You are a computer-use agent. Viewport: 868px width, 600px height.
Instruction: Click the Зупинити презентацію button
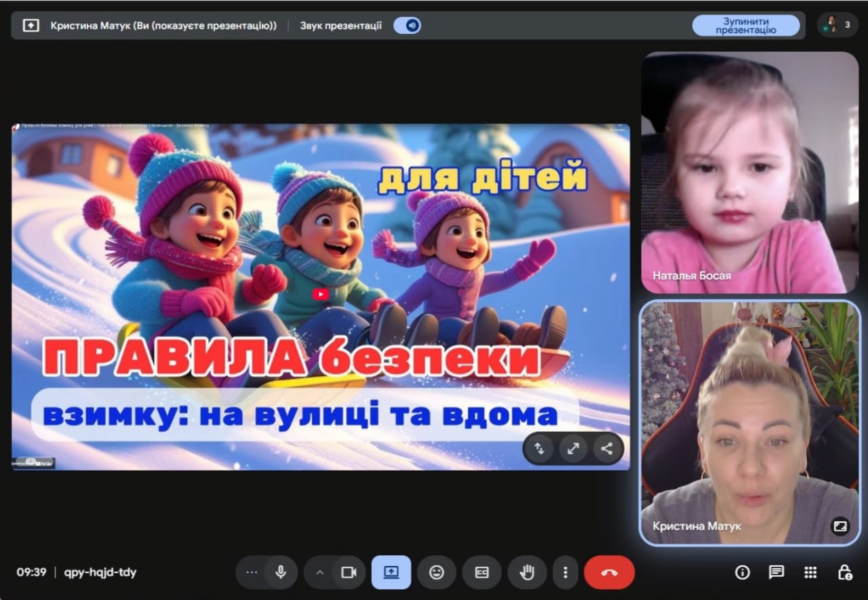(746, 25)
